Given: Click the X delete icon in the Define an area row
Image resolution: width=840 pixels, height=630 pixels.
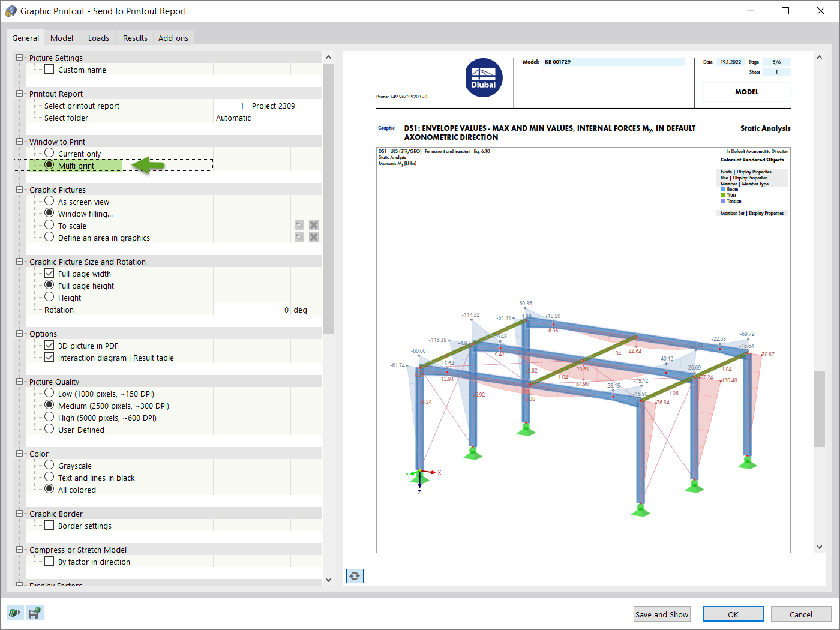Looking at the screenshot, I should pyautogui.click(x=313, y=237).
